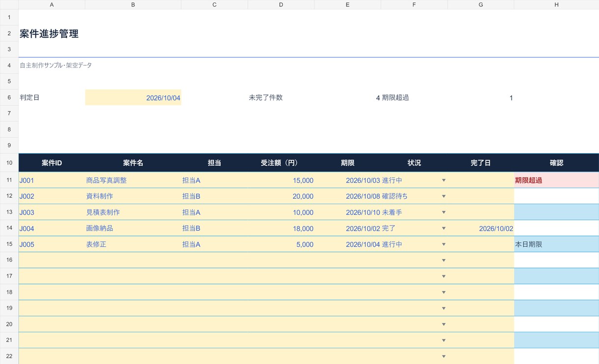This screenshot has height=364, width=599.
Task: Select the 15,000 amount cell
Action: coord(281,181)
